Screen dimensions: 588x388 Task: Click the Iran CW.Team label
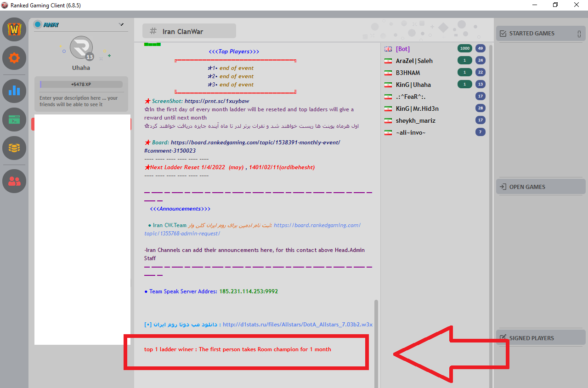click(170, 225)
